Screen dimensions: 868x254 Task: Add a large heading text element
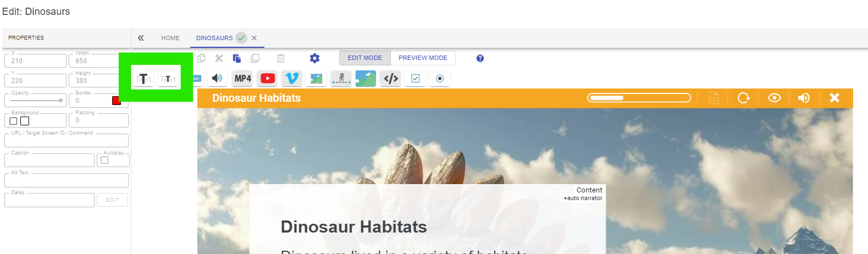pyautogui.click(x=143, y=79)
